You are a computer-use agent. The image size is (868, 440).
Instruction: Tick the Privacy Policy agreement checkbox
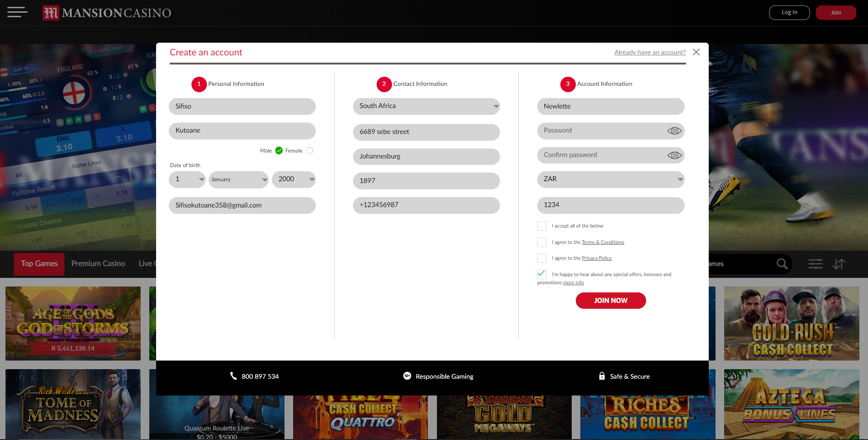(542, 258)
